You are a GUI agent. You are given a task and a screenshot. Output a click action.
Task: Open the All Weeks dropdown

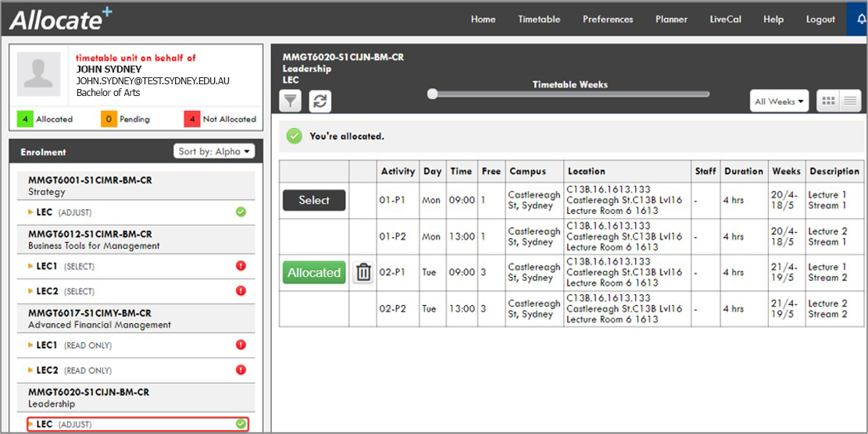[780, 101]
